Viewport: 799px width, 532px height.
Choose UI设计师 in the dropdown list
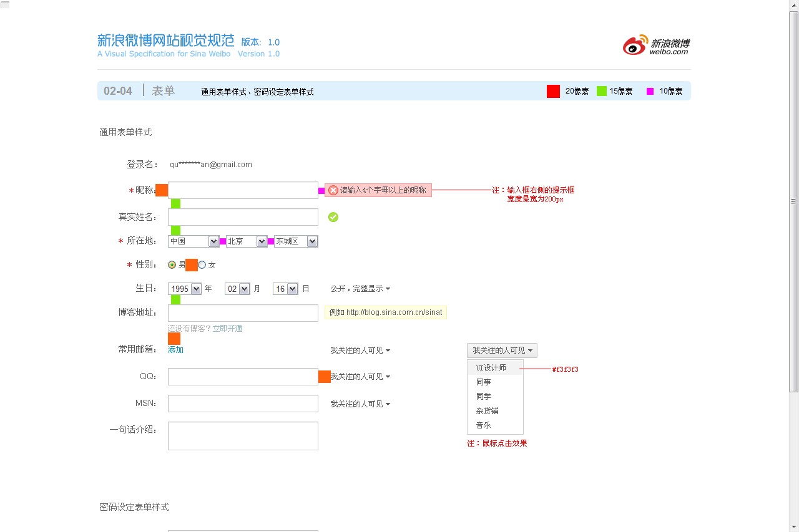tap(495, 368)
